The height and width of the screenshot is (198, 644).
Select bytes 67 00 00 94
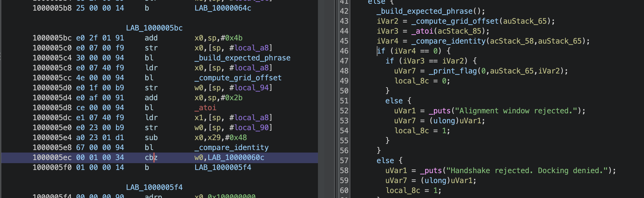[100, 148]
